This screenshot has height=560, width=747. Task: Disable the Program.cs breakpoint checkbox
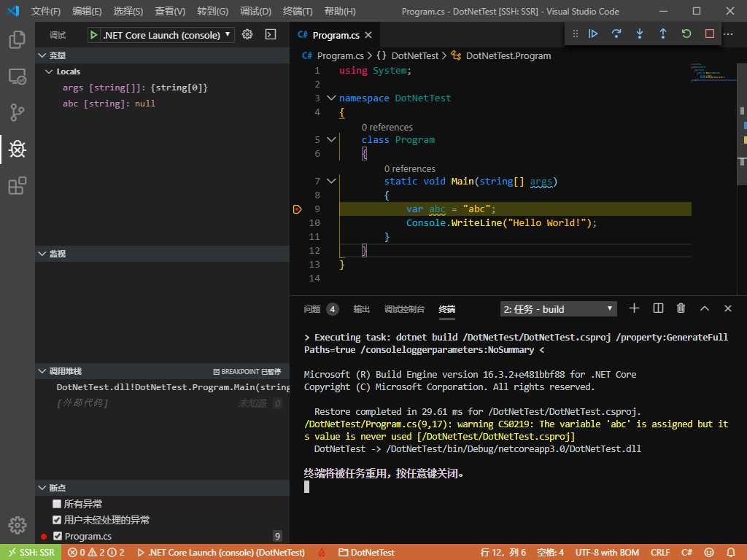57,536
